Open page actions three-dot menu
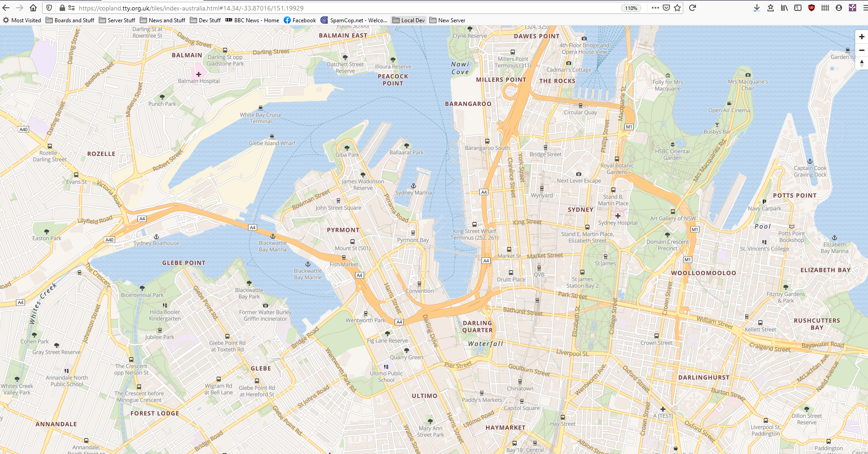Screen dimensions: 868x454 click(x=655, y=8)
